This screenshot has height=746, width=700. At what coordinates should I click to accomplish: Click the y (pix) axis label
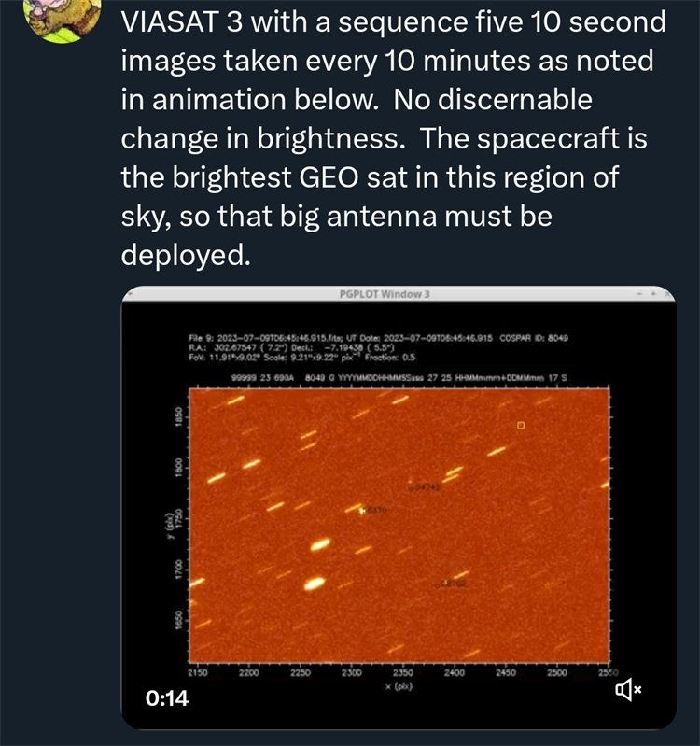pyautogui.click(x=169, y=527)
